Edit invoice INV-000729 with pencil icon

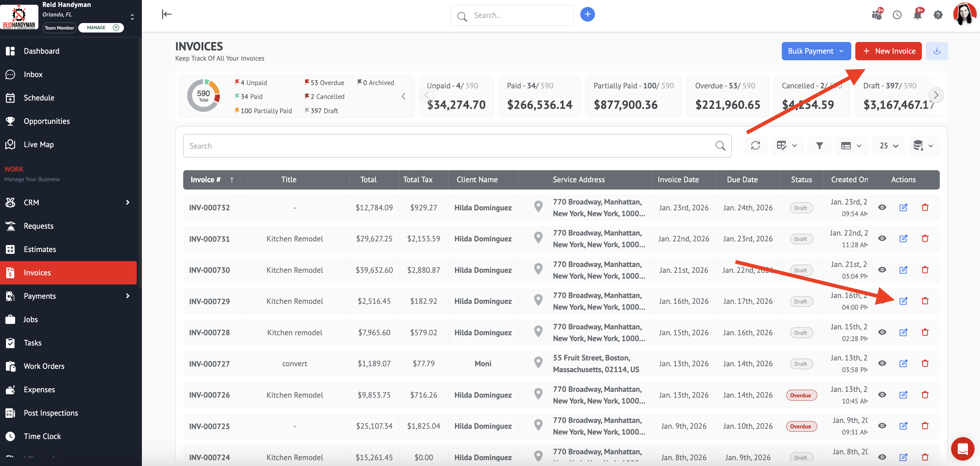point(903,301)
